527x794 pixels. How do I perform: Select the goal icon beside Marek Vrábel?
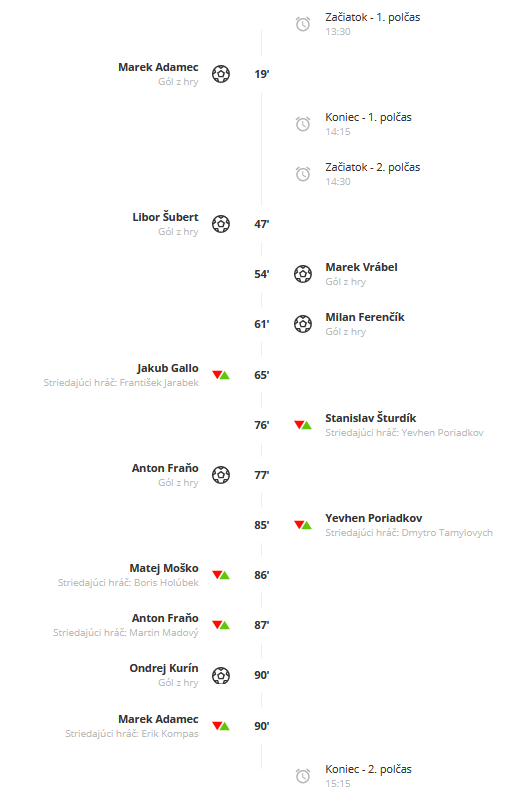click(303, 274)
